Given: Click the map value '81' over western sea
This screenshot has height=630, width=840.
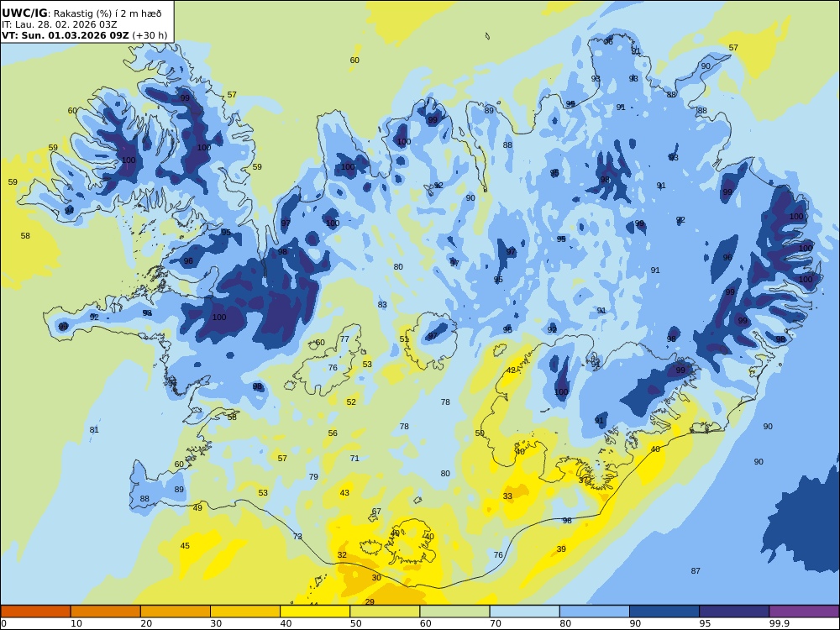Looking at the screenshot, I should point(94,429).
